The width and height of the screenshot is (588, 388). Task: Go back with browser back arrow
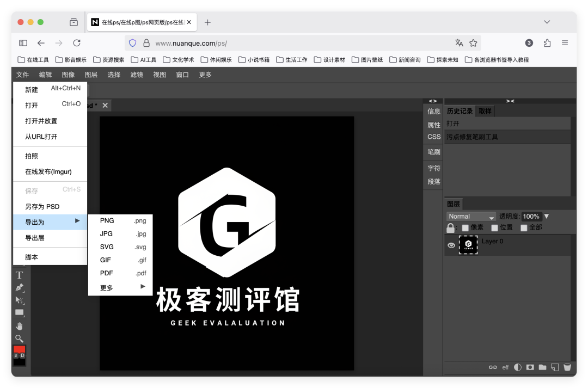pos(41,43)
